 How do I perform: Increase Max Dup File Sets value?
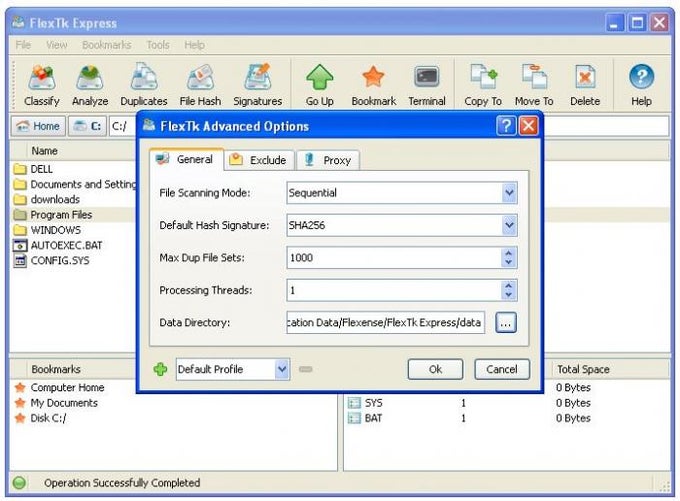(509, 253)
